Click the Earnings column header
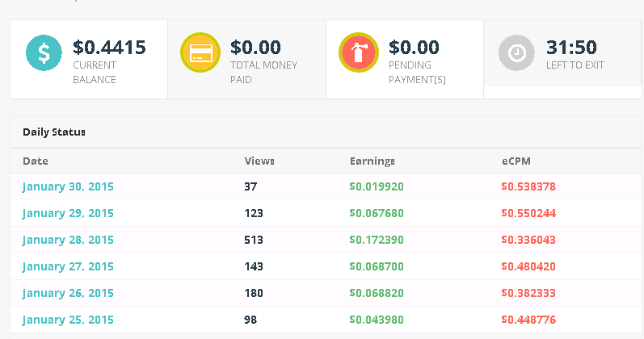Viewport: 644px width, 339px height. [372, 161]
